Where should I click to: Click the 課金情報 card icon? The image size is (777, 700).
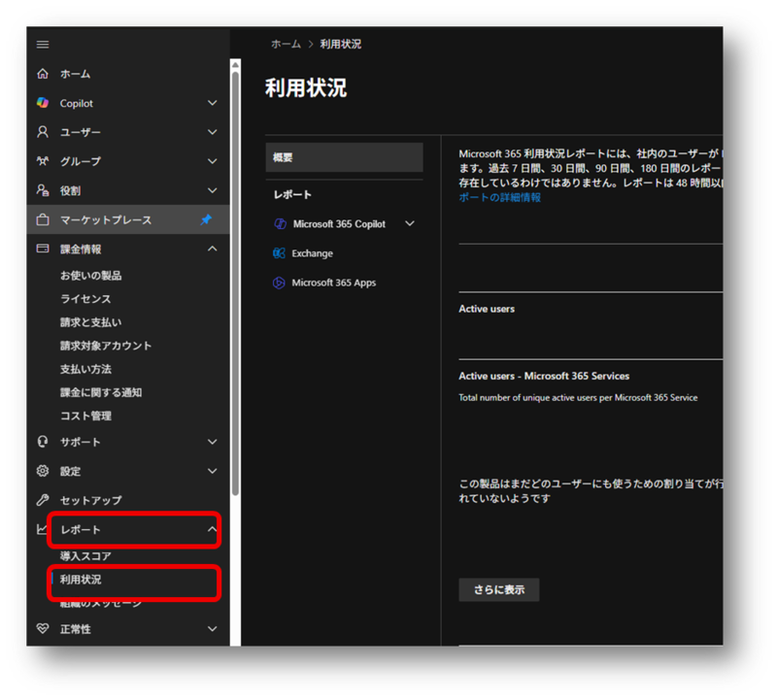pyautogui.click(x=43, y=249)
